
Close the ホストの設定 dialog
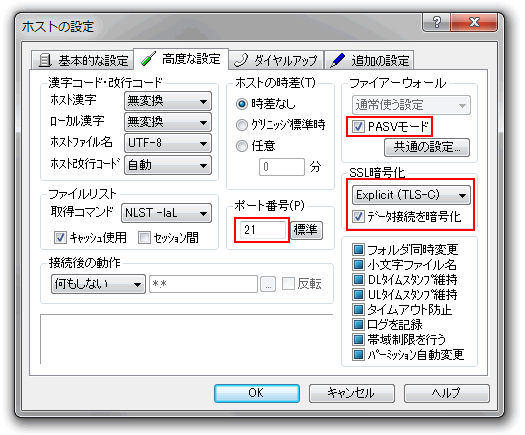coord(474,22)
